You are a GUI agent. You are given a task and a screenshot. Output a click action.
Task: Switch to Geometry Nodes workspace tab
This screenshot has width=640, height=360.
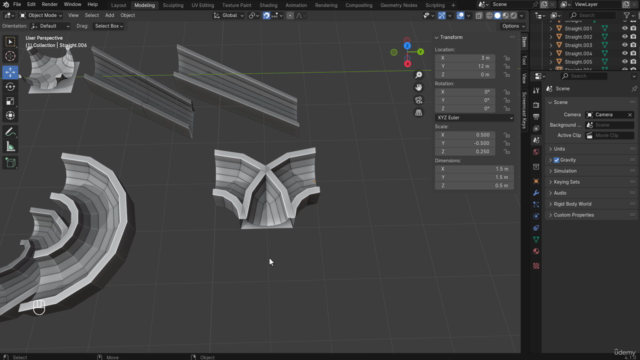pos(398,5)
